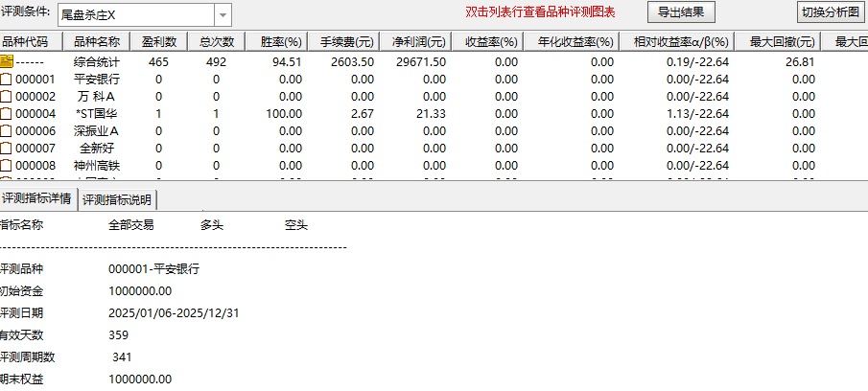This screenshot has height=391, width=868.
Task: Click total trades value 492
Action: click(216, 62)
